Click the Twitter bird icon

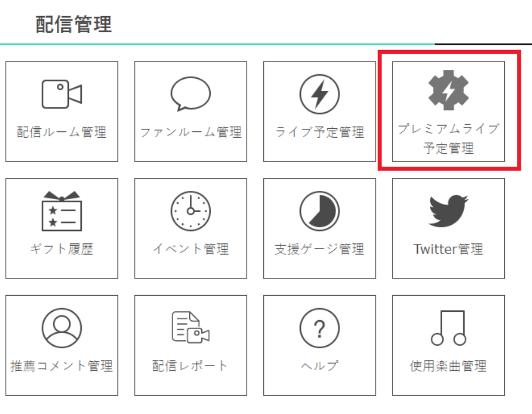(x=449, y=211)
